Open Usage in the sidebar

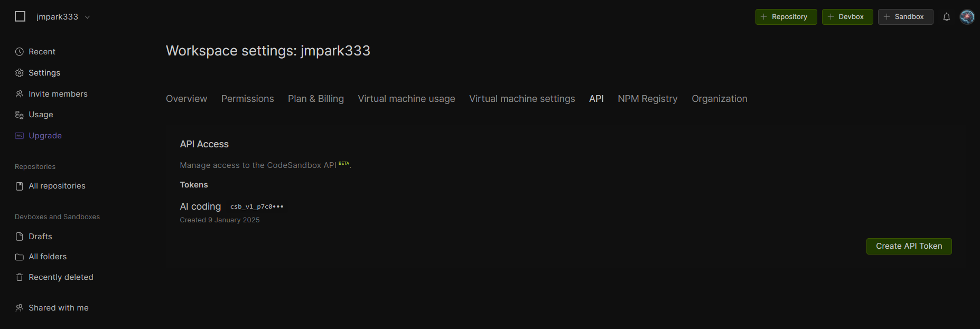tap(41, 115)
